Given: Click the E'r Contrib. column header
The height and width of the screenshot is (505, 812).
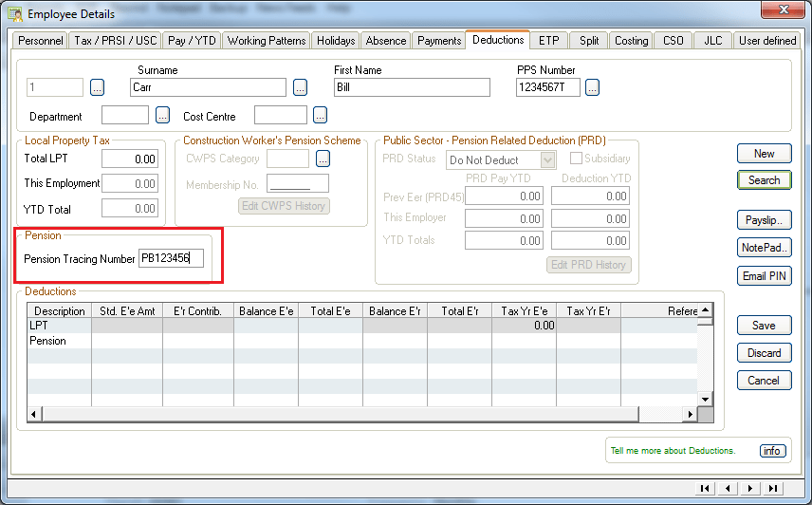Looking at the screenshot, I should click(x=198, y=310).
